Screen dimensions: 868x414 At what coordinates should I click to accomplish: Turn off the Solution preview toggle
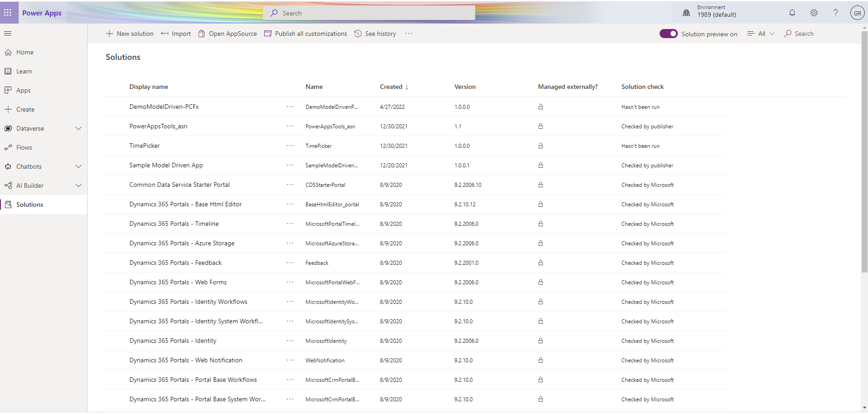pyautogui.click(x=668, y=33)
